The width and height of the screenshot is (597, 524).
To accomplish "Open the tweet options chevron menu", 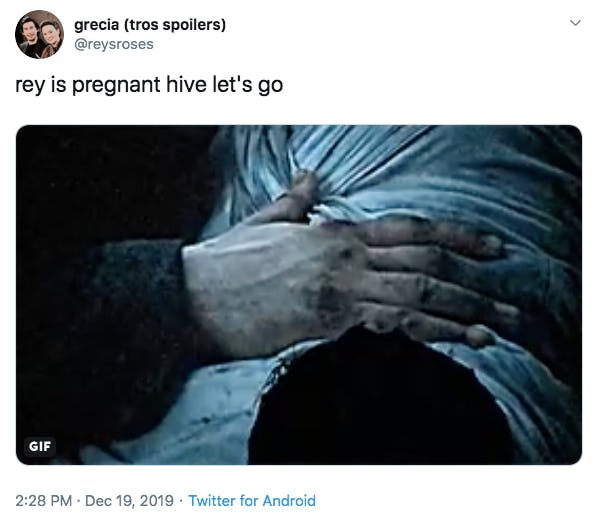I will click(575, 23).
